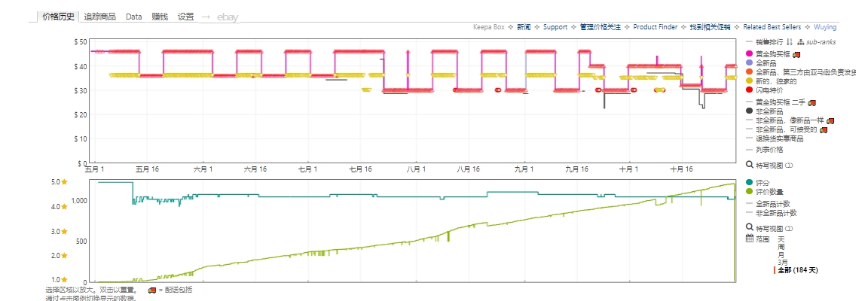Click the sort icon beside 销售排行
The height and width of the screenshot is (301, 868).
(x=790, y=42)
